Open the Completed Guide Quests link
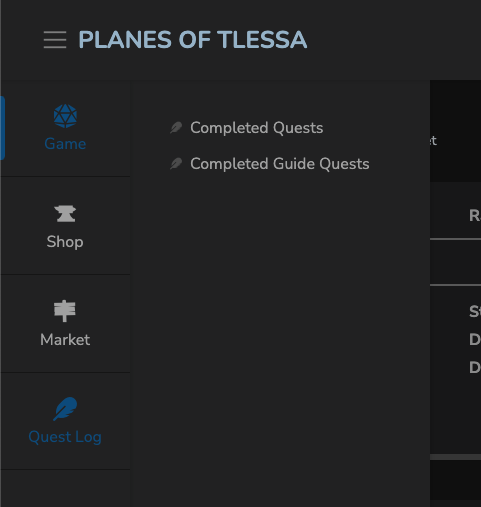481x507 pixels. point(280,164)
